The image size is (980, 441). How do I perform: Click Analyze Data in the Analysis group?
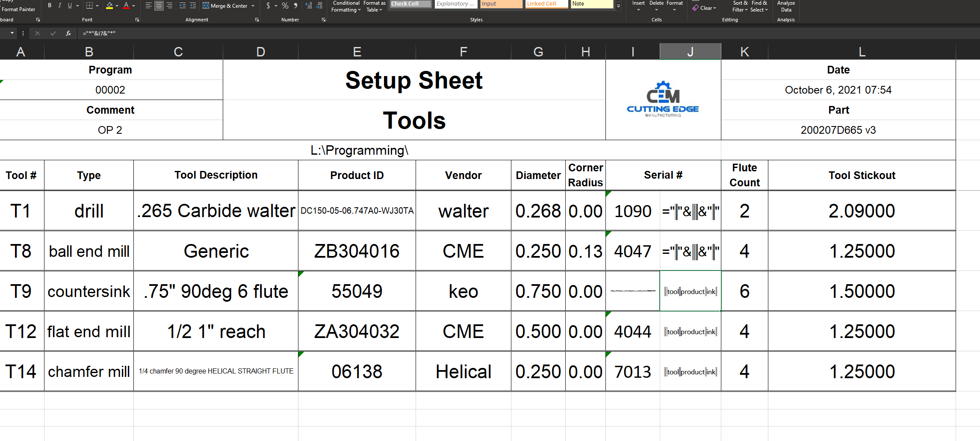click(786, 7)
